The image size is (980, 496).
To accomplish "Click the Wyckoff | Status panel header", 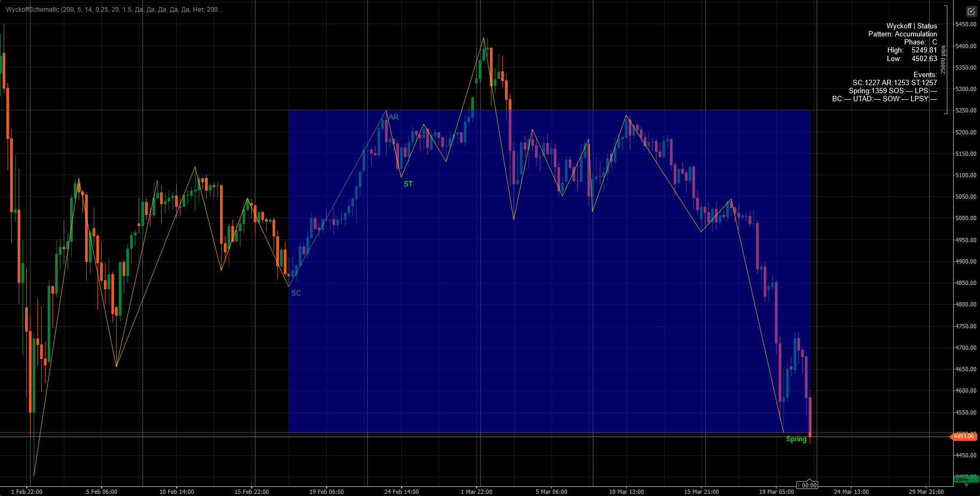I will 911,26.
